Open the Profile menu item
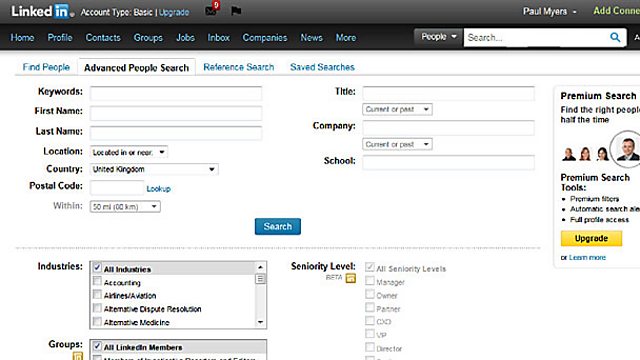This screenshot has height=360, width=640. [x=60, y=38]
